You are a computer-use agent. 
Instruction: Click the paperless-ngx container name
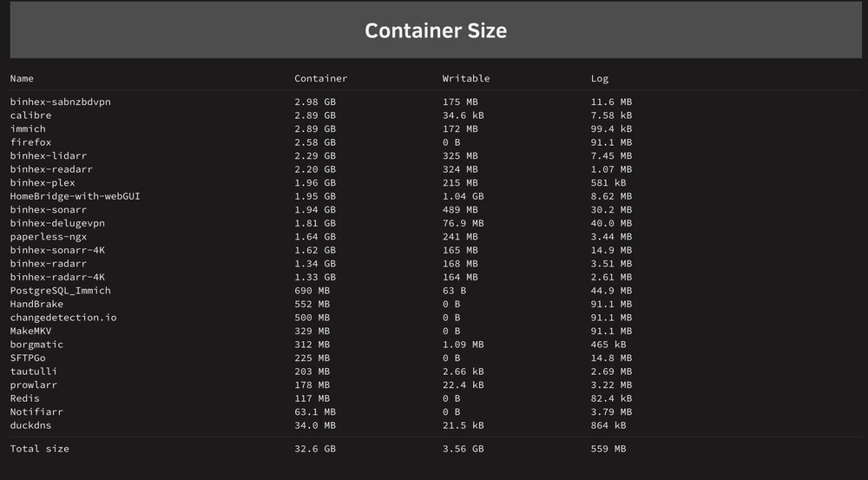[48, 236]
